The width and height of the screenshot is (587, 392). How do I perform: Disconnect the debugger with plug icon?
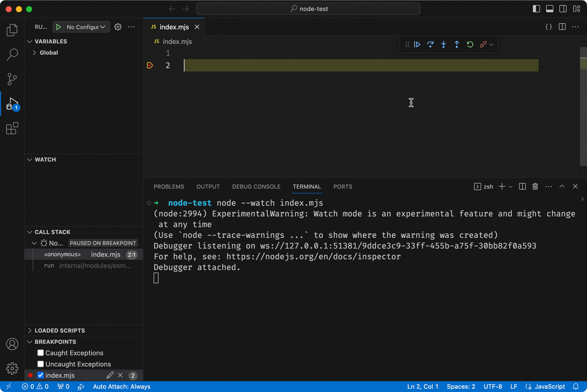483,44
